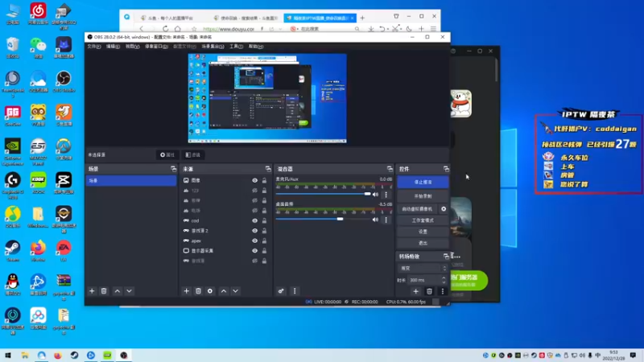This screenshot has width=644, height=362.
Task: Show the 123 source with its eye icon
Action: tap(255, 191)
